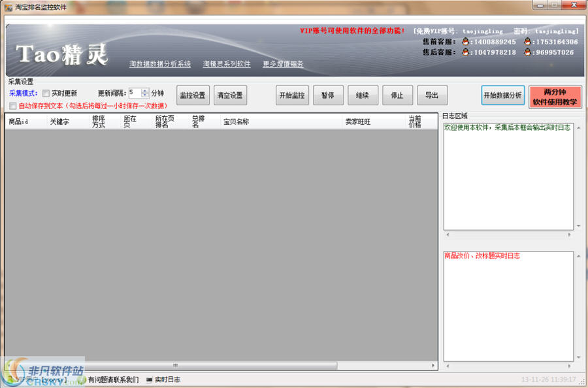Click the table scrollbar right arrow
Viewport: 588px width, 388px height.
tap(433, 365)
